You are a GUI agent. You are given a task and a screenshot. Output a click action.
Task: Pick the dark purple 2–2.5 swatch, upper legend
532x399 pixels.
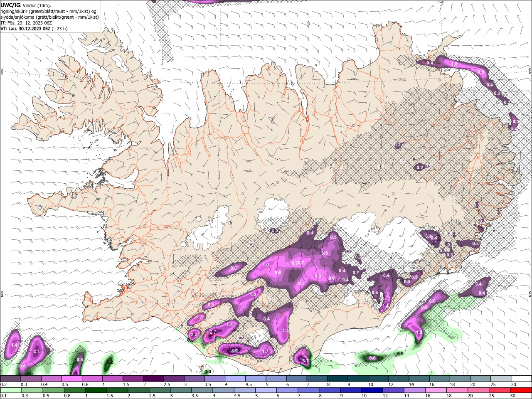pyautogui.click(x=153, y=379)
